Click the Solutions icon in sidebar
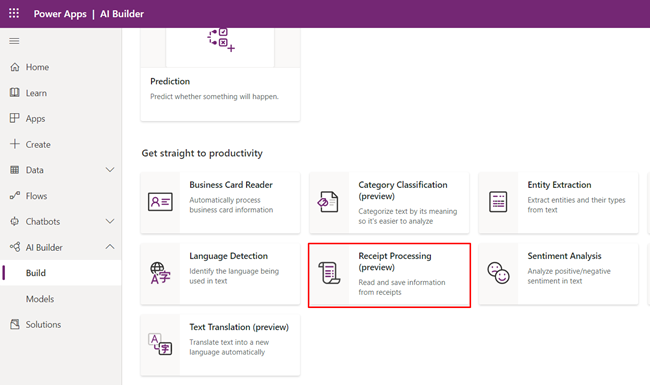This screenshot has height=385, width=650. click(15, 324)
